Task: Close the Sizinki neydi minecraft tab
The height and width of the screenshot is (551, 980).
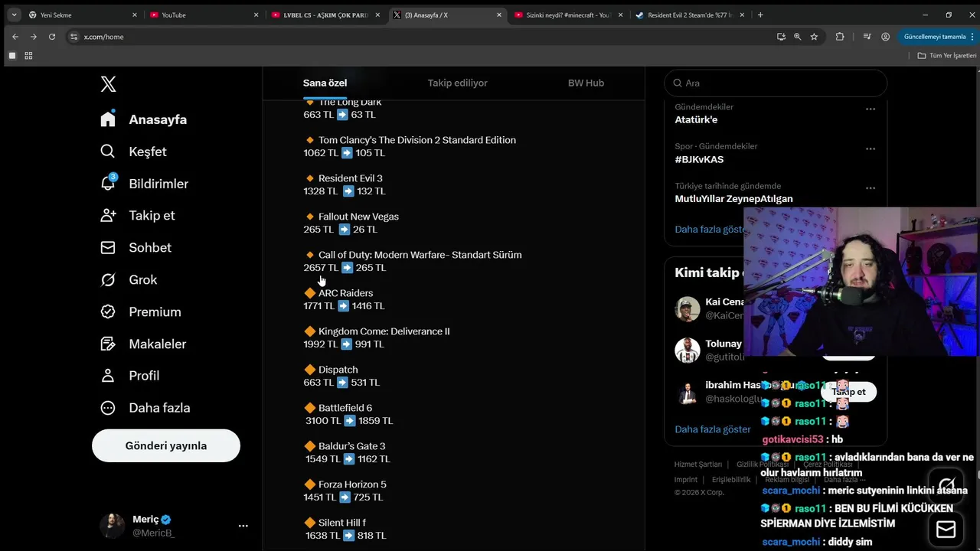Action: coord(622,15)
